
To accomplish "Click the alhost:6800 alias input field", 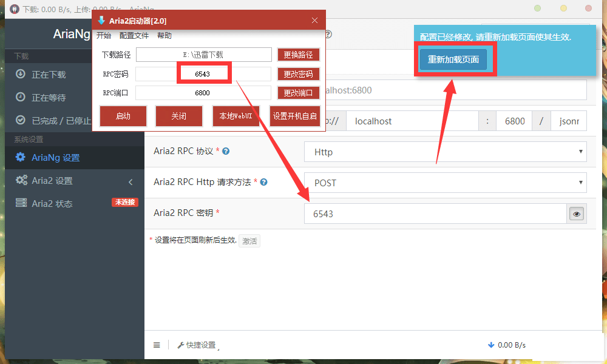I will click(x=456, y=90).
